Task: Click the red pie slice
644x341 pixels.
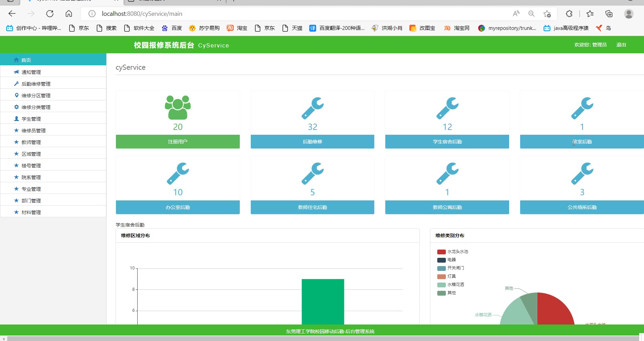Action: 555,310
